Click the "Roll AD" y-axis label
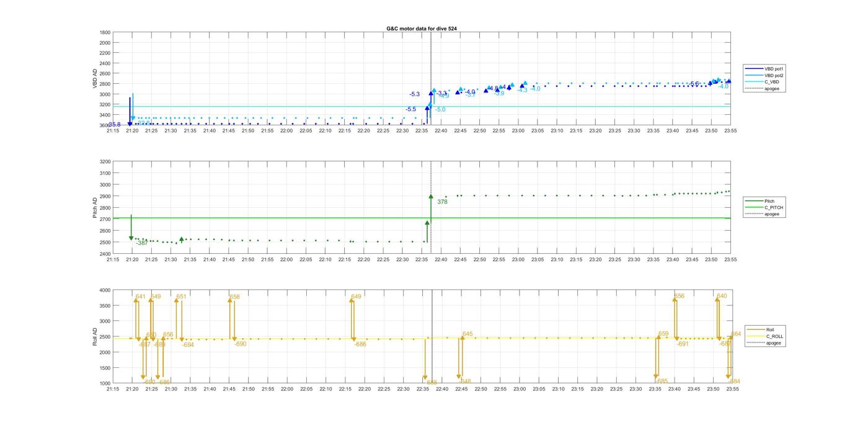868x430 pixels. 95,336
